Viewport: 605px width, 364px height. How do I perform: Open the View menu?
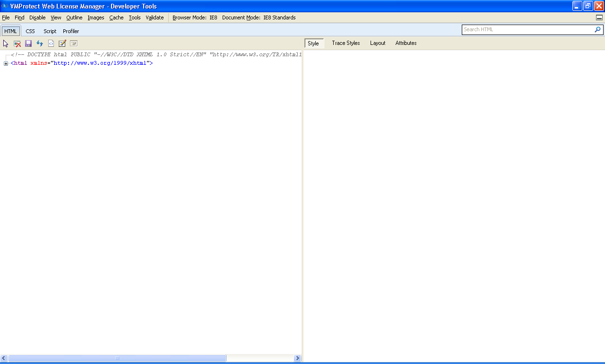pos(56,17)
